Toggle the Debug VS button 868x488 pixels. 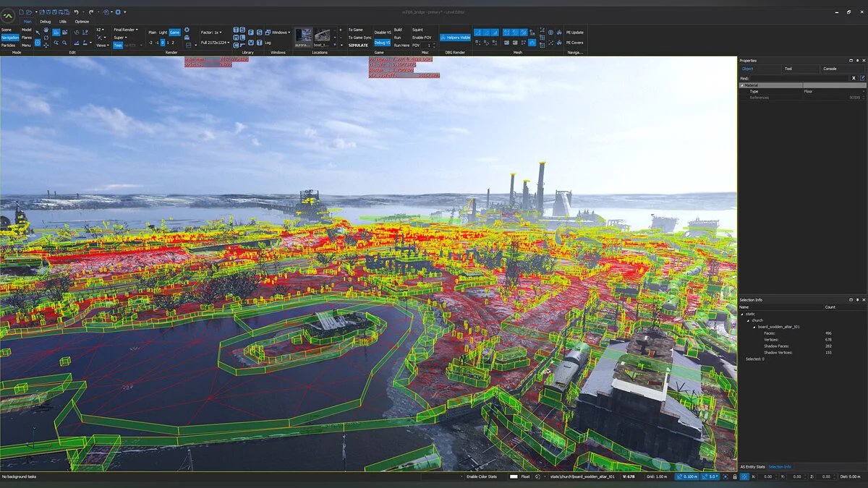click(381, 43)
